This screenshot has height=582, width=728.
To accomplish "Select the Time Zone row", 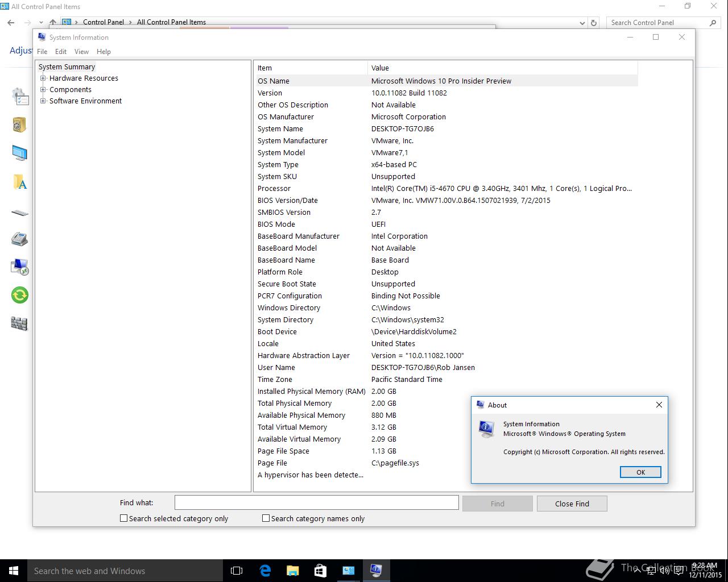I will click(x=446, y=379).
